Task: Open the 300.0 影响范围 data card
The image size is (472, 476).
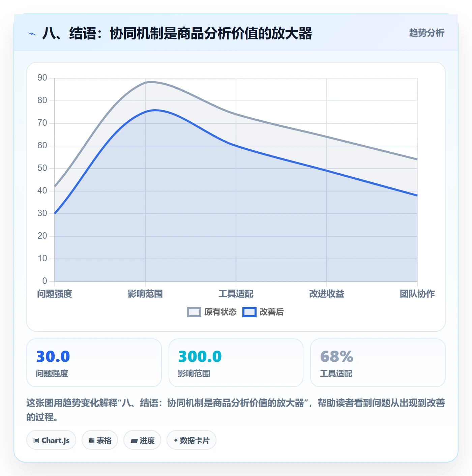Action: (236, 363)
